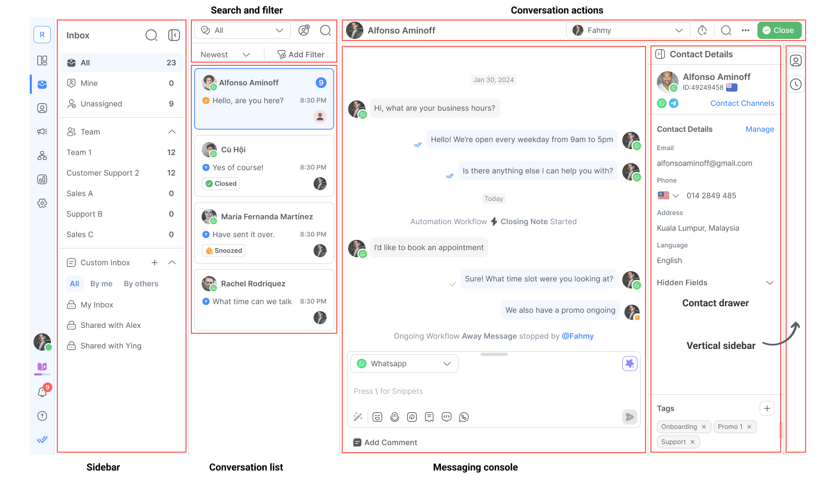Screen dimensions: 838x504
Task: Open the Fahmy assignee dropdown
Action: pyautogui.click(x=628, y=30)
